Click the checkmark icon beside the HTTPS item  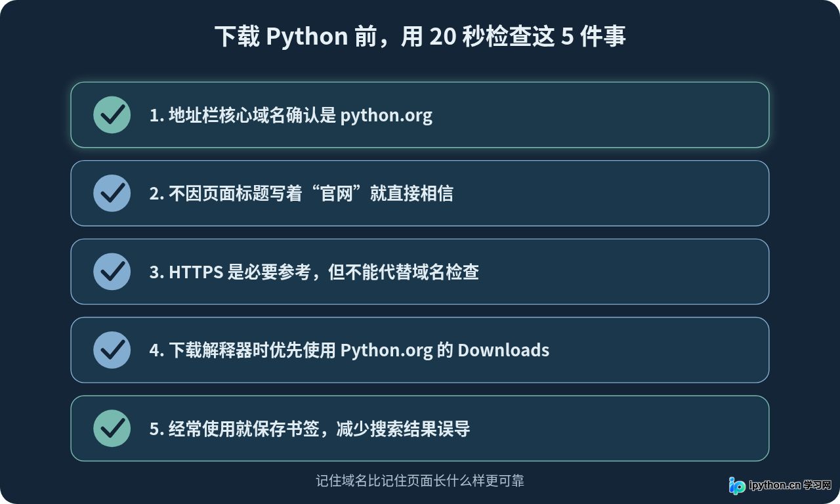tap(112, 272)
